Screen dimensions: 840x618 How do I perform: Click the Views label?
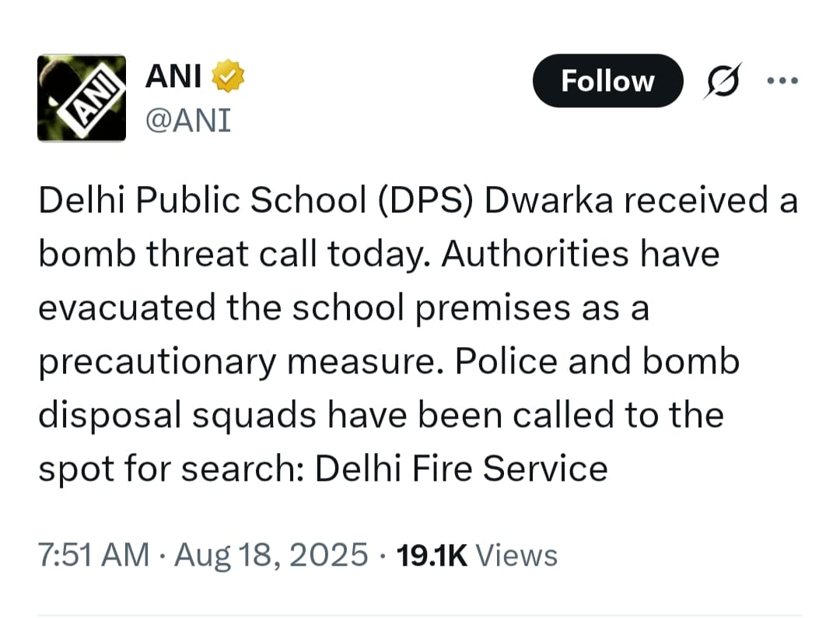click(x=516, y=555)
